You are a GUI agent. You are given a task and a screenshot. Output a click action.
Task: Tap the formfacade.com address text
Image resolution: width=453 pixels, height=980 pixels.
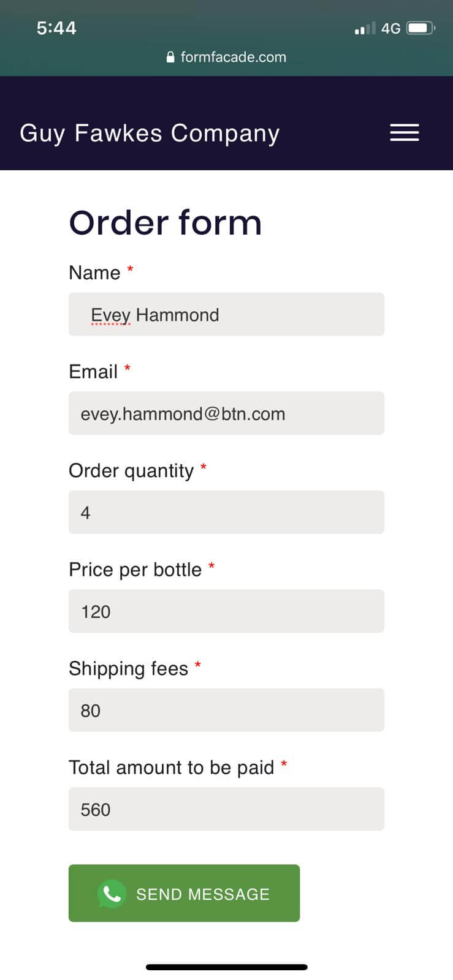tap(233, 58)
